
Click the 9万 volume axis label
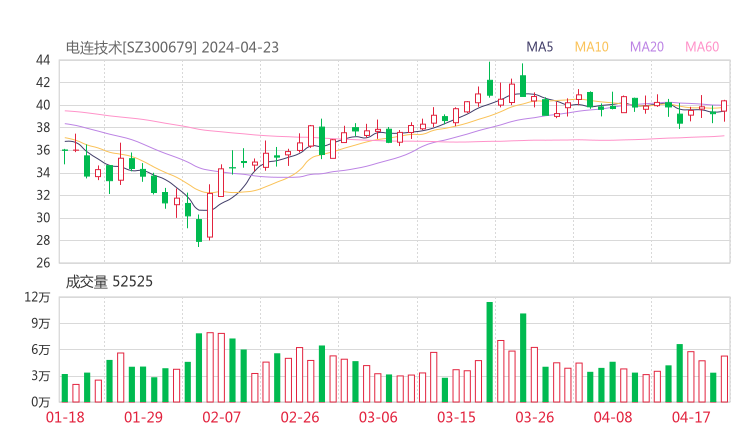41,323
